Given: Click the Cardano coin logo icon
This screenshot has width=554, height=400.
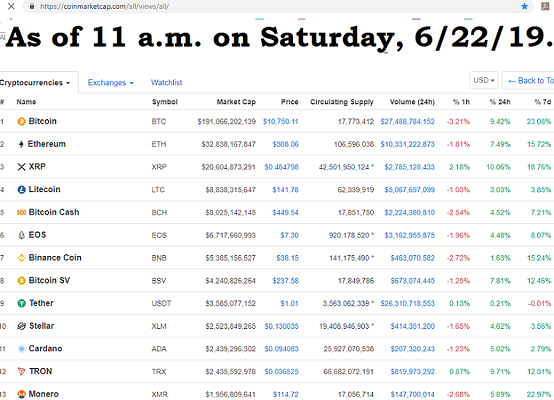Looking at the screenshot, I should (x=22, y=349).
